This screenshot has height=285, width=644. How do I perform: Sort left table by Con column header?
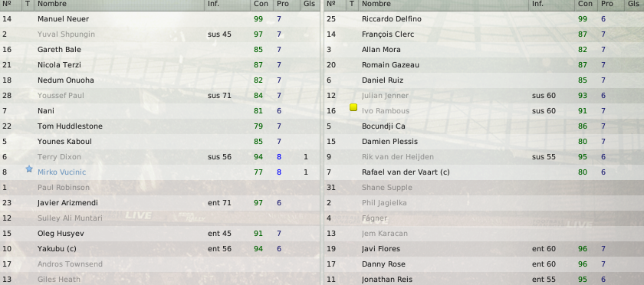tap(261, 4)
